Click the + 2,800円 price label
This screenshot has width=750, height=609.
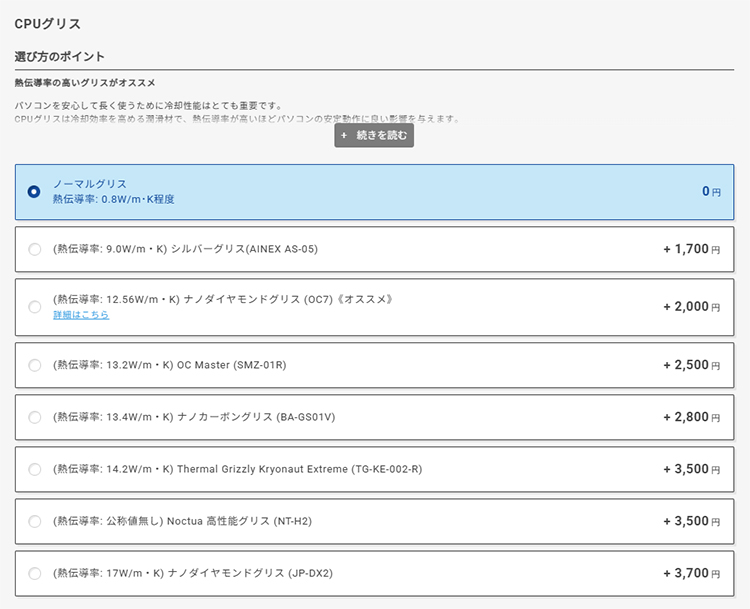click(691, 417)
